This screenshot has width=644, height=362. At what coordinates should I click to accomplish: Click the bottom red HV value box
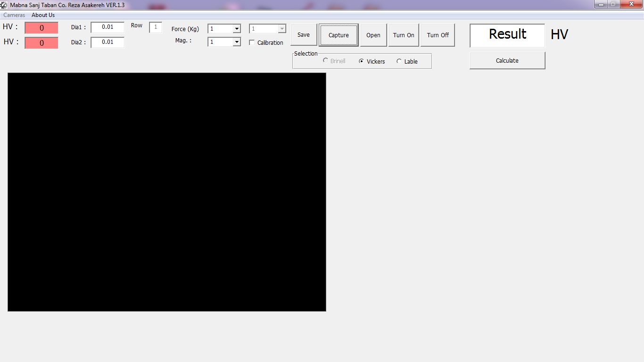pos(41,43)
